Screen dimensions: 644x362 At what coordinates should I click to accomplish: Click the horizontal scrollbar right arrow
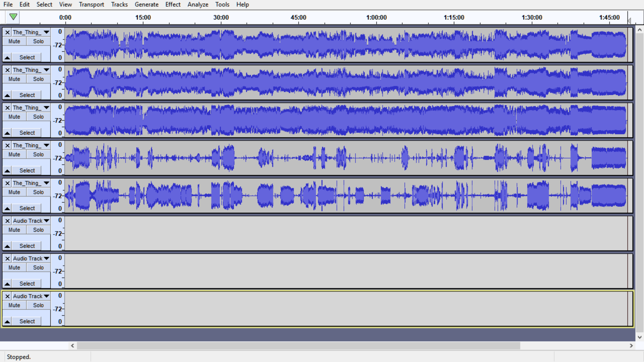[x=631, y=346]
